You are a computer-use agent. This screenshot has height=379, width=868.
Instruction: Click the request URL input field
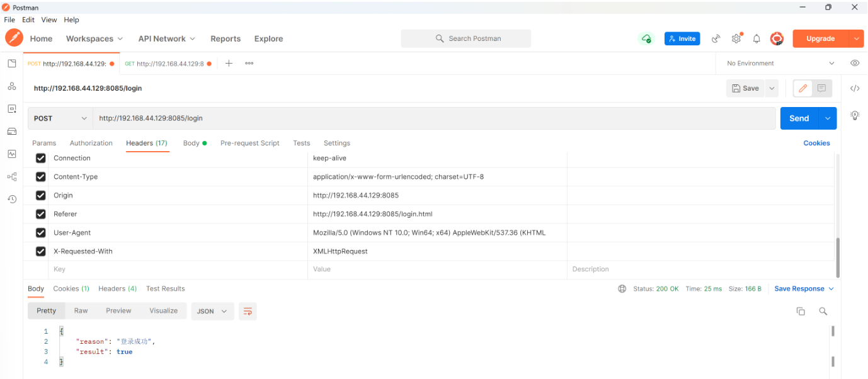click(435, 118)
